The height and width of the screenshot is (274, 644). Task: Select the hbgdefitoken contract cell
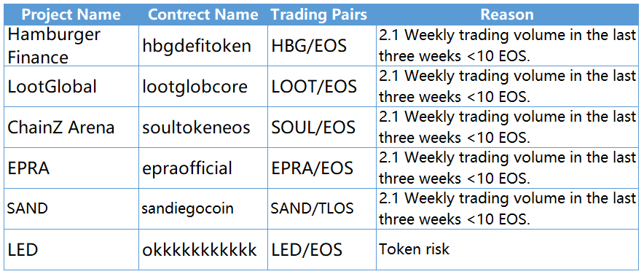[x=203, y=46]
